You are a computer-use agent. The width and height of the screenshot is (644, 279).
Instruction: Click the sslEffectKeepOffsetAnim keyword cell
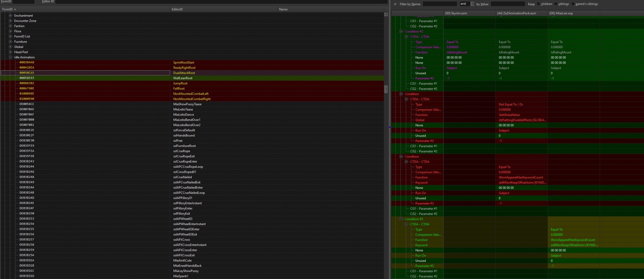574,245
